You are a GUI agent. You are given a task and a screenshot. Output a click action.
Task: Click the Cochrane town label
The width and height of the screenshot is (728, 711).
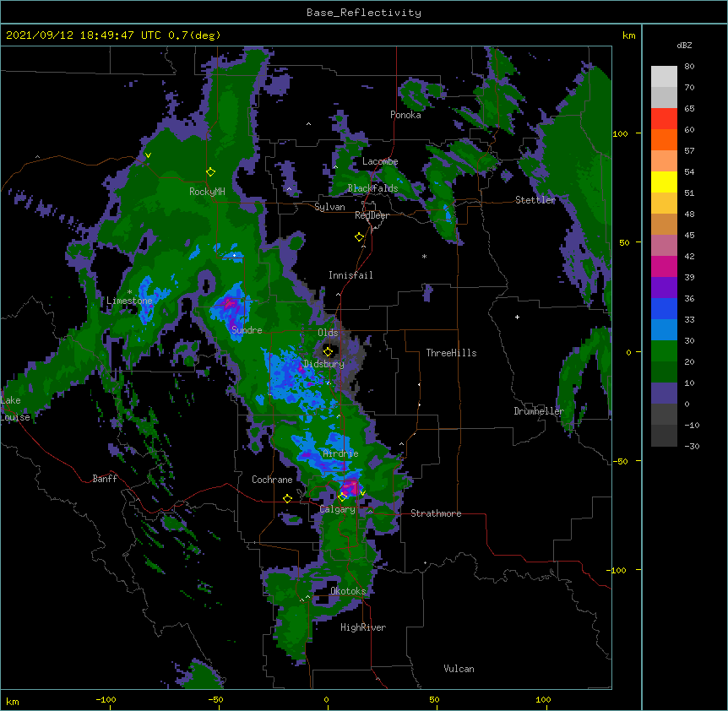click(272, 480)
